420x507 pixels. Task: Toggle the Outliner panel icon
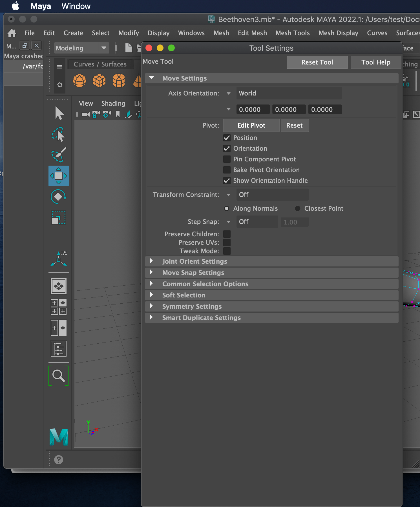[59, 349]
